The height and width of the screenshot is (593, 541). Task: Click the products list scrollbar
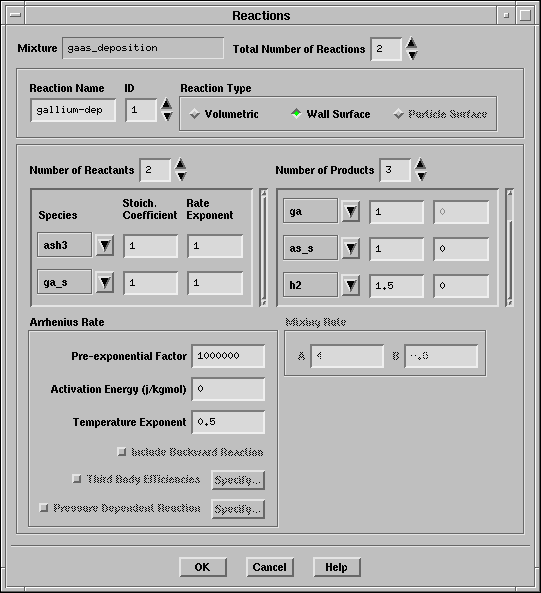coord(509,248)
